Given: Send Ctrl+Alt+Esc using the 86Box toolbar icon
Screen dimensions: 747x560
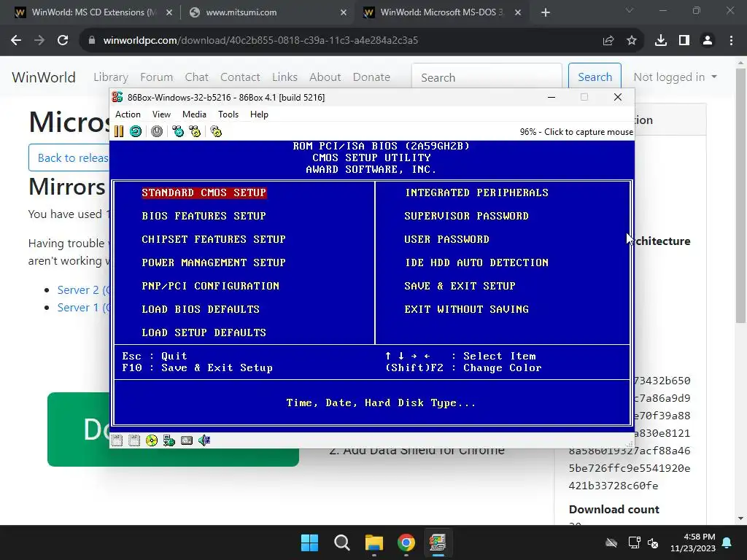Looking at the screenshot, I should pos(195,131).
